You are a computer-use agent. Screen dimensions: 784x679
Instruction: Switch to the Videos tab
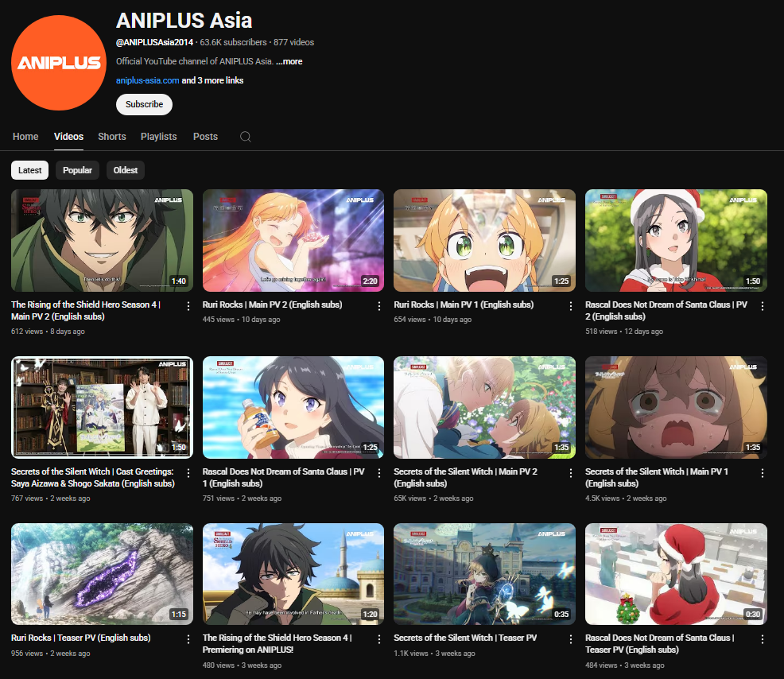(x=68, y=137)
